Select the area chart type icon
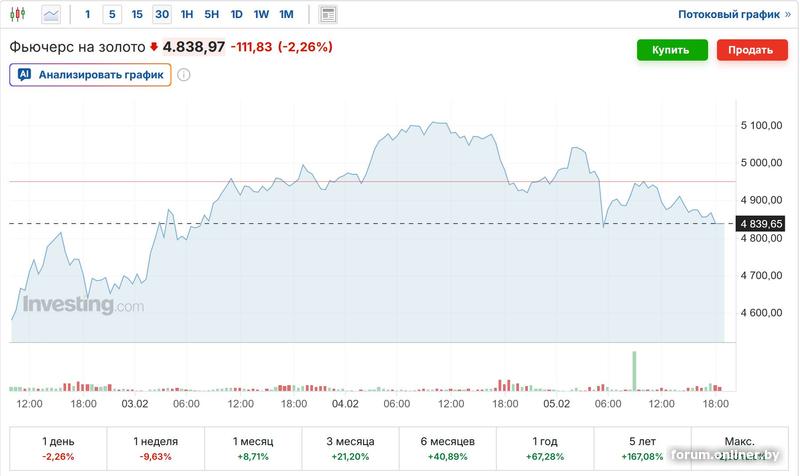Screen dimensions: 800x476 [x=51, y=15]
